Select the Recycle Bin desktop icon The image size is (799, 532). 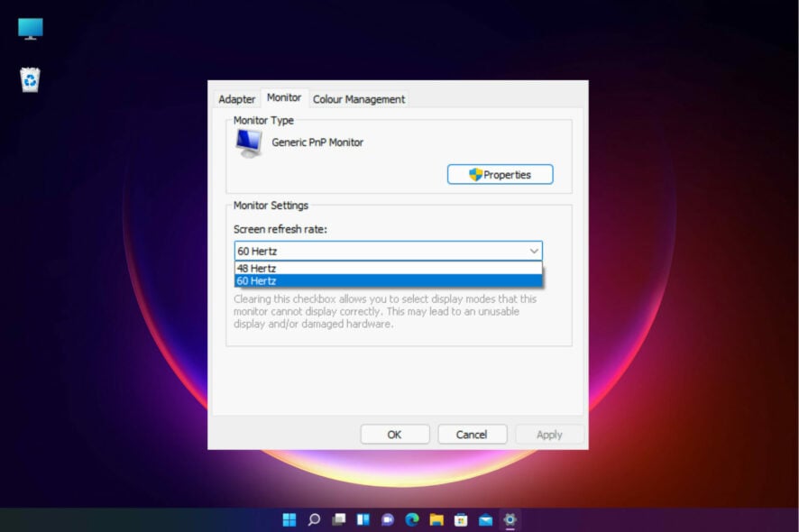tap(31, 80)
